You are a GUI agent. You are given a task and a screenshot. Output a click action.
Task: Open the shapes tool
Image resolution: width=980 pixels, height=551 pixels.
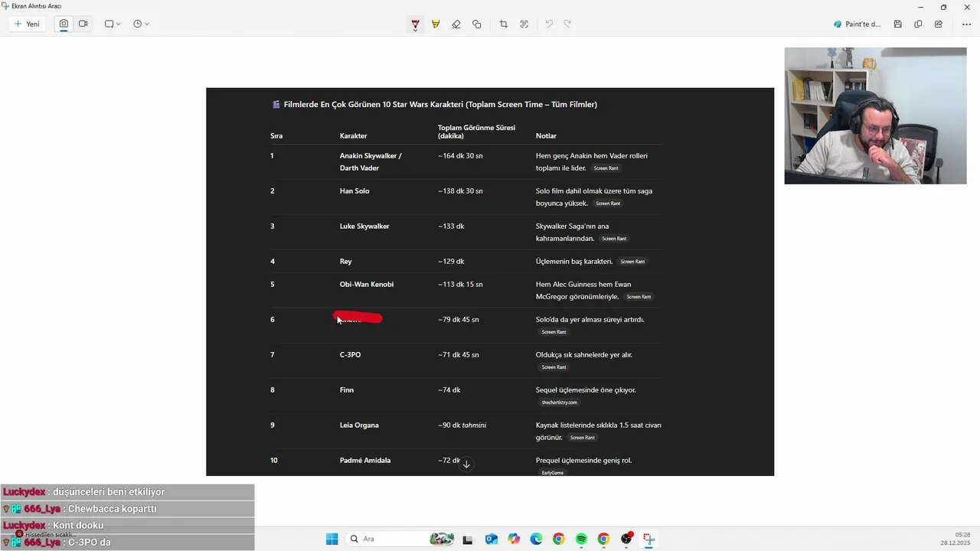tap(477, 24)
